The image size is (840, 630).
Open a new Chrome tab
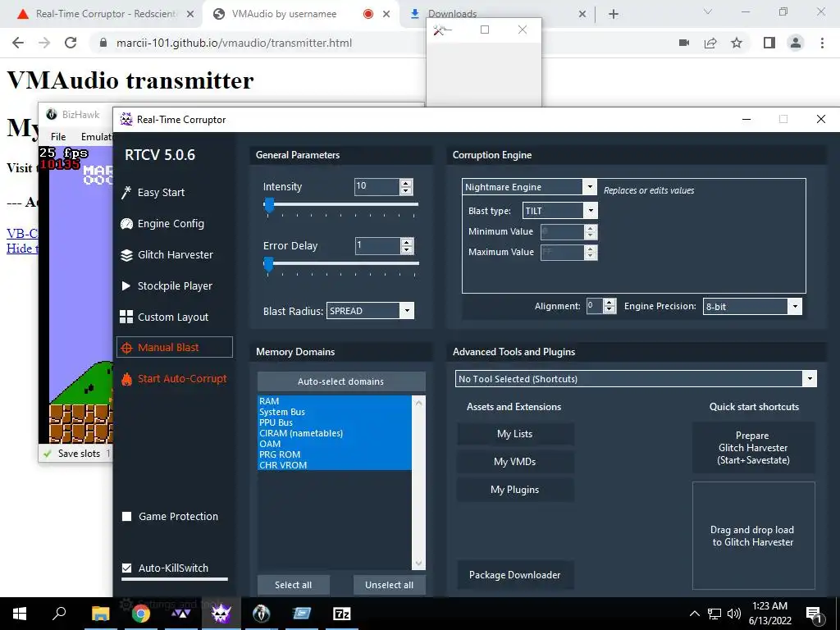point(614,15)
